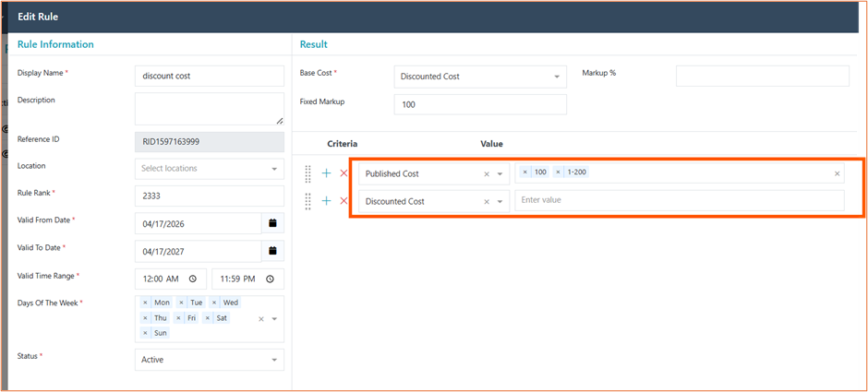Remove Fri from Days Of The Week
Viewport: 868px width, 392px height.
[x=178, y=318]
